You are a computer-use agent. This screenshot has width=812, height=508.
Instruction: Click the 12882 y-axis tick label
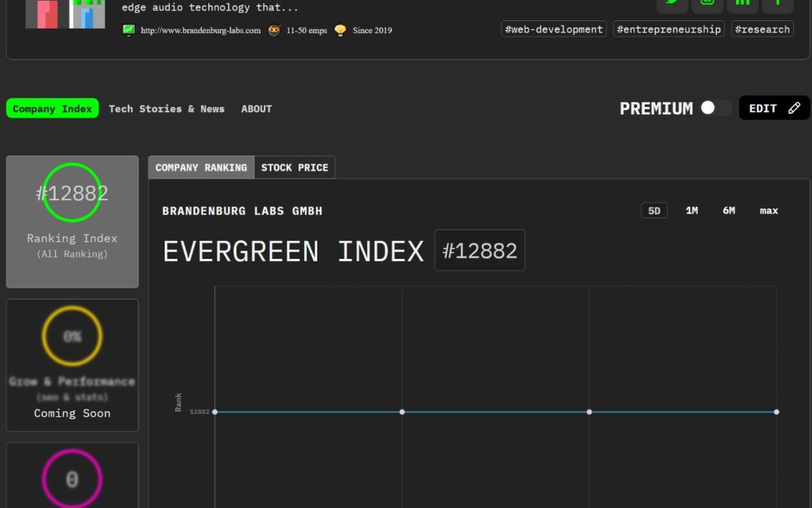coord(199,412)
